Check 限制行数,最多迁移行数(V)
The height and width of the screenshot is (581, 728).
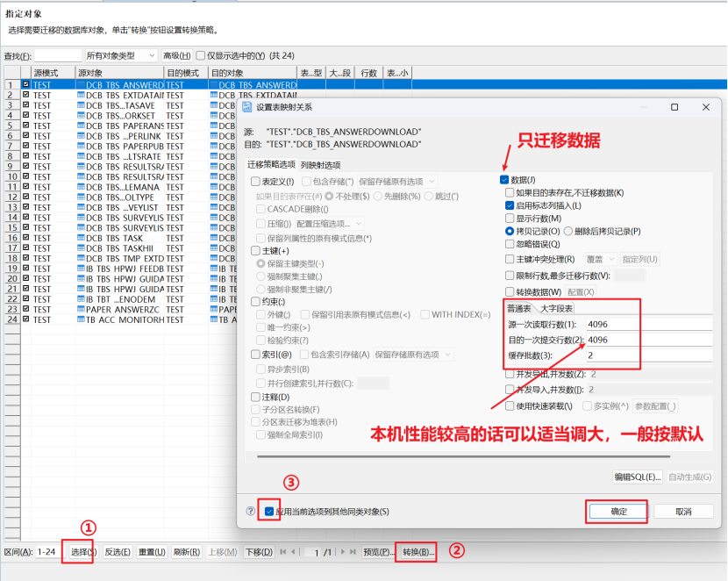pyautogui.click(x=510, y=276)
